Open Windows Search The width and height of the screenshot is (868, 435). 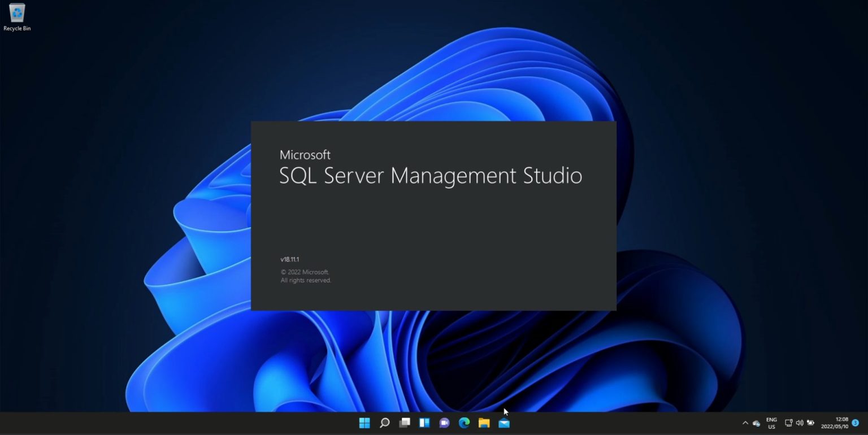click(384, 423)
